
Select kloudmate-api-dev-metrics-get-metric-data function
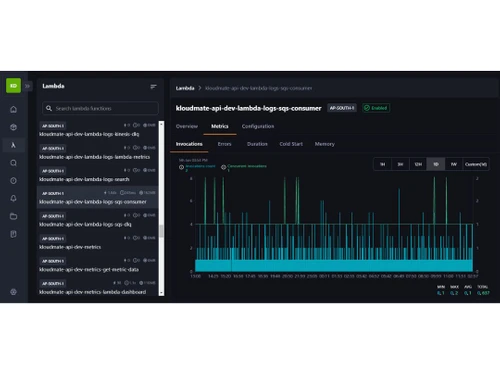(x=97, y=265)
